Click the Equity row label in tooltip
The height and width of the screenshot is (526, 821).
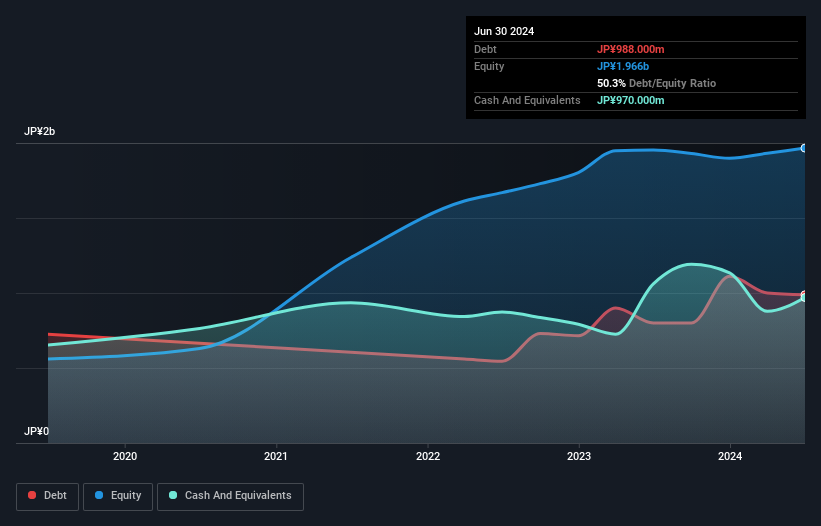(x=489, y=66)
